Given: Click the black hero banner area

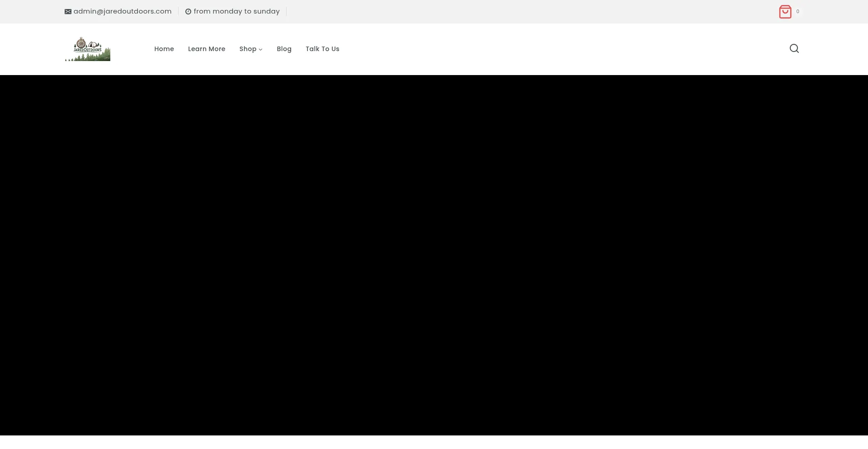Looking at the screenshot, I should coord(434,255).
